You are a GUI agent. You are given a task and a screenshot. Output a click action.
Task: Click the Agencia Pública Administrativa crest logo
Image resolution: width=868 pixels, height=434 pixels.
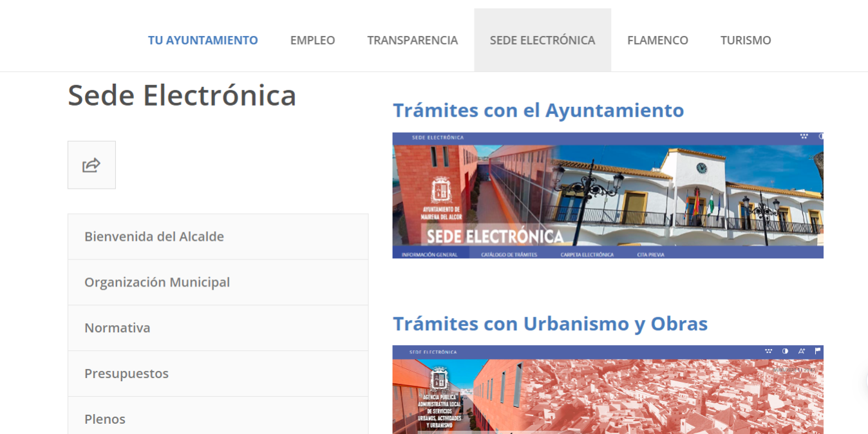440,379
